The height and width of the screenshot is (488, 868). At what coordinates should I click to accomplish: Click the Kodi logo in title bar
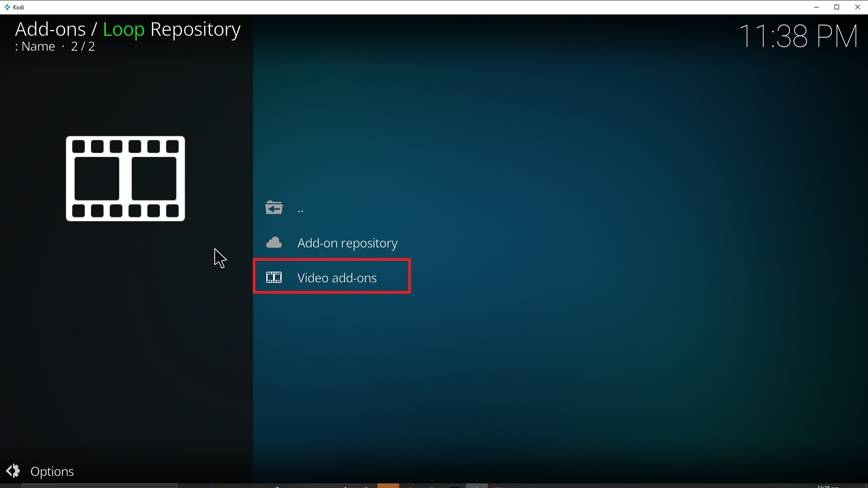point(7,7)
